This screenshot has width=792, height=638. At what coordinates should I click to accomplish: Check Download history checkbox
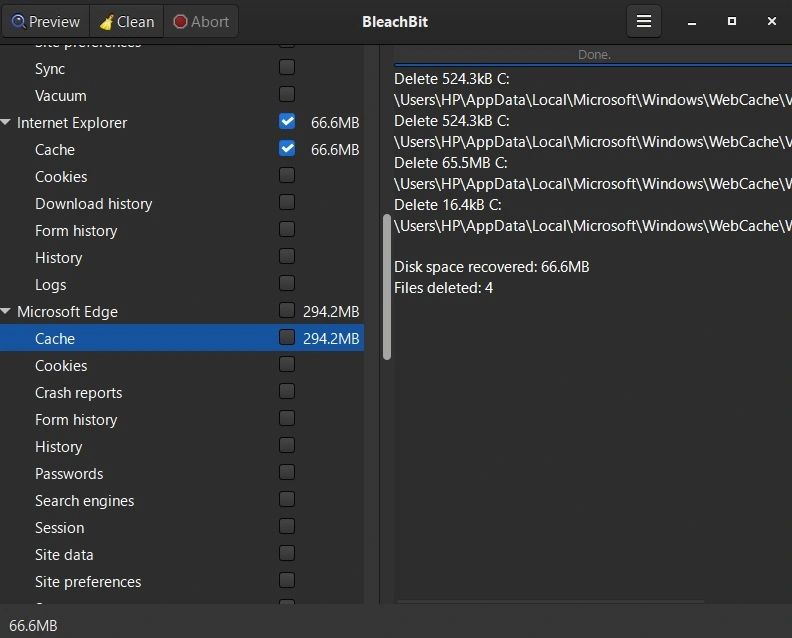pos(287,202)
